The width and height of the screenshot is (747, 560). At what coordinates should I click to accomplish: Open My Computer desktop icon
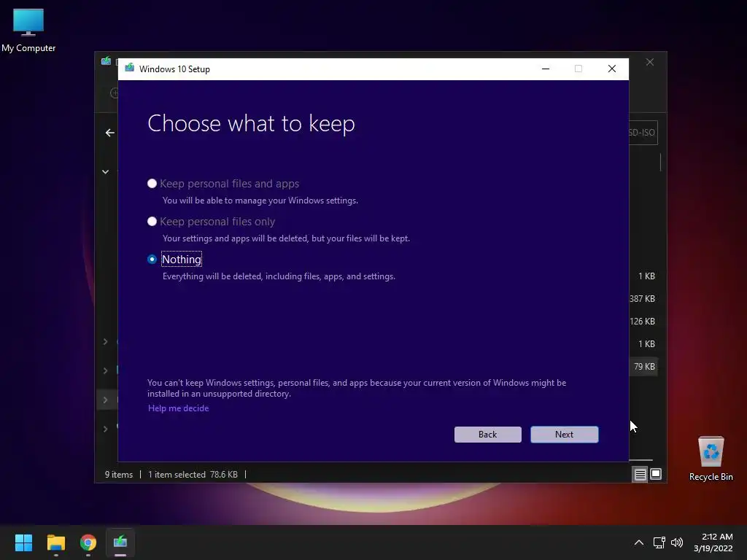pos(28,31)
